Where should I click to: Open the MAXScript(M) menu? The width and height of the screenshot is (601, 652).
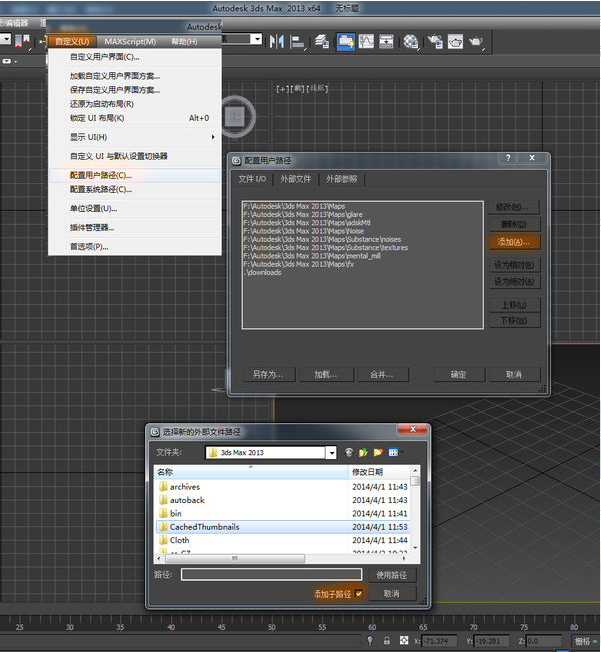coord(130,42)
